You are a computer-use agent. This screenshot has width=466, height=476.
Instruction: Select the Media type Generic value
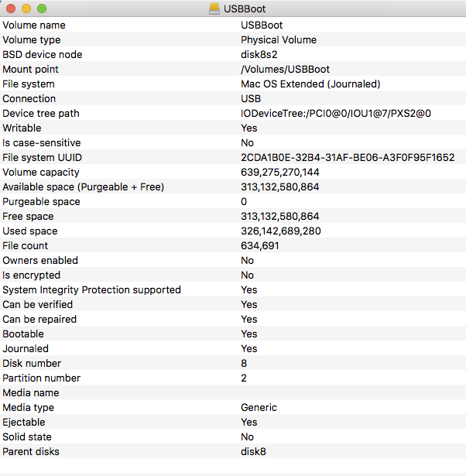(x=259, y=407)
